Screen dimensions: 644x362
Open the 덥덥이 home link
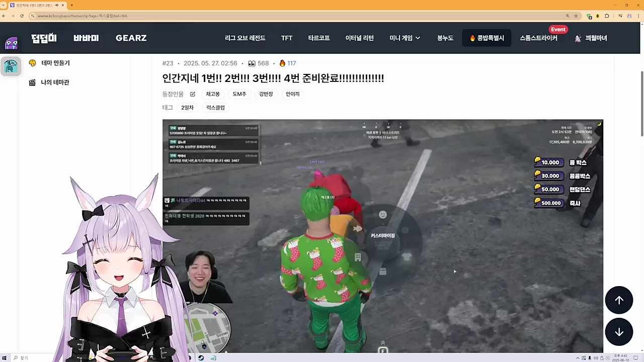tap(44, 38)
